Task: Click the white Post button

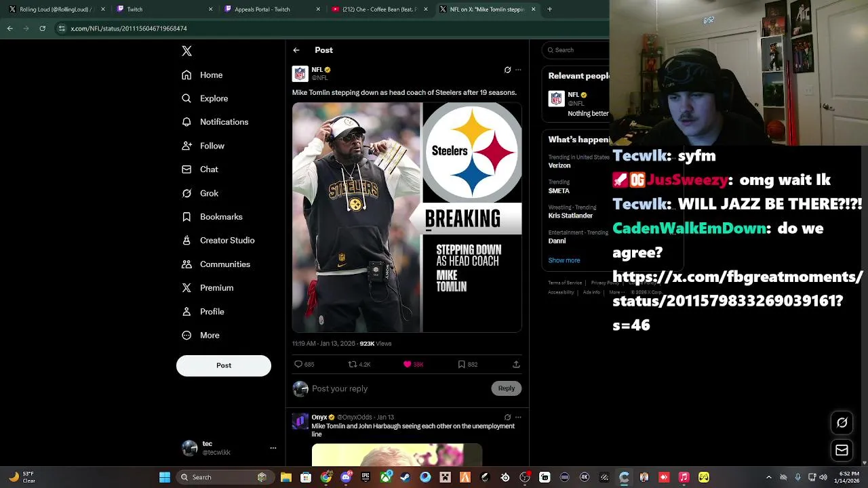Action: (x=224, y=365)
